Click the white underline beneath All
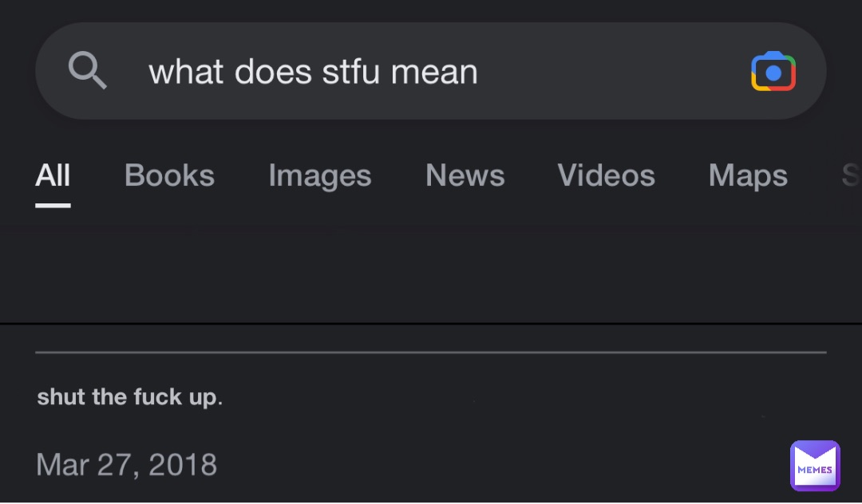The width and height of the screenshot is (862, 504). (53, 205)
